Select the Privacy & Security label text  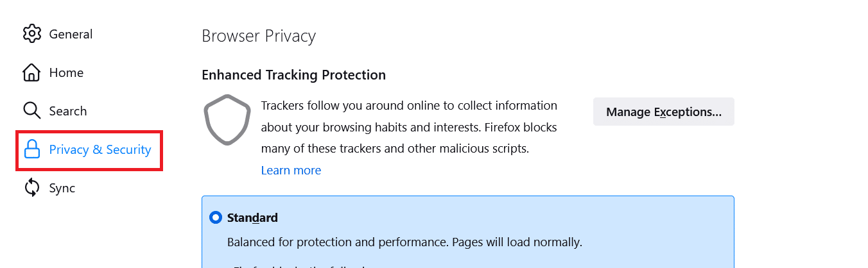click(100, 149)
